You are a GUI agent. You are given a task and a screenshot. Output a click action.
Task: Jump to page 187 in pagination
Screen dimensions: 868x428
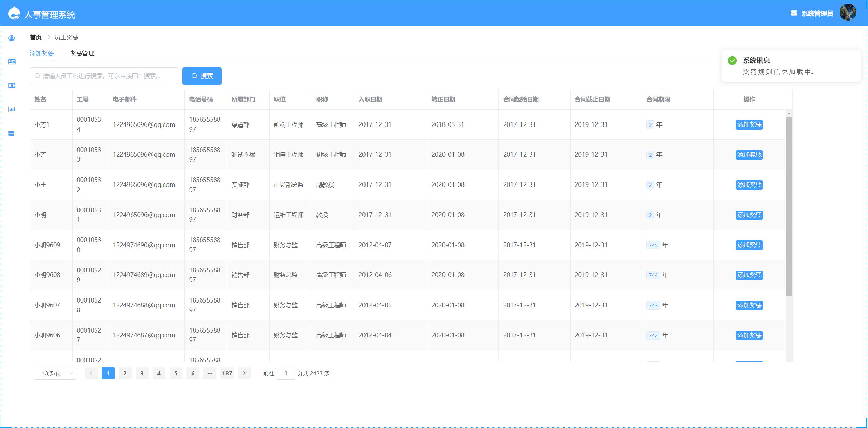tap(227, 373)
